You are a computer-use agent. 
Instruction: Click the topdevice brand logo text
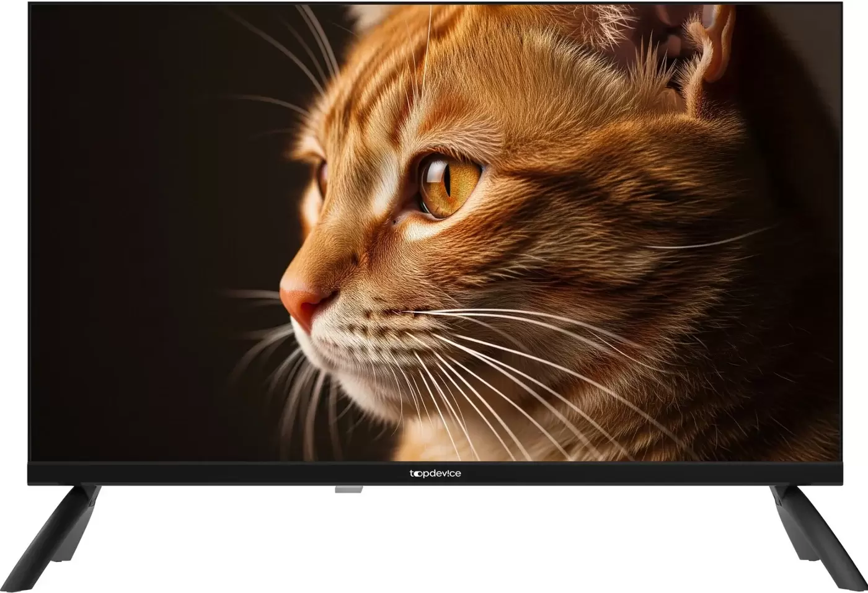434,474
